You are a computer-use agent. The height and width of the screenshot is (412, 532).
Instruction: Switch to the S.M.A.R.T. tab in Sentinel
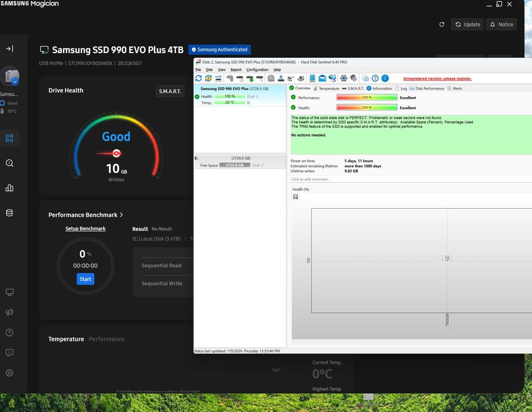click(353, 88)
